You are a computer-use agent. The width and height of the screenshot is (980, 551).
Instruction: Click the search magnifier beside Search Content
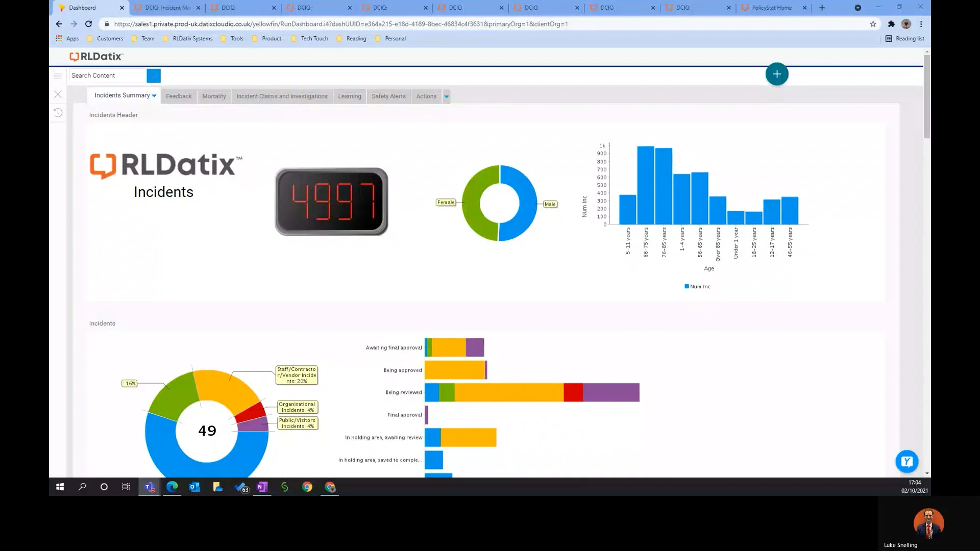pos(154,76)
